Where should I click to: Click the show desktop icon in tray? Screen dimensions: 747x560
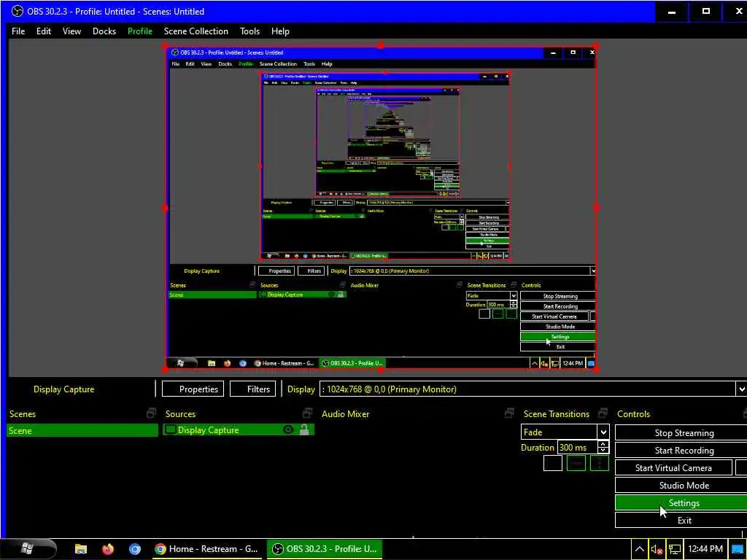point(738,549)
